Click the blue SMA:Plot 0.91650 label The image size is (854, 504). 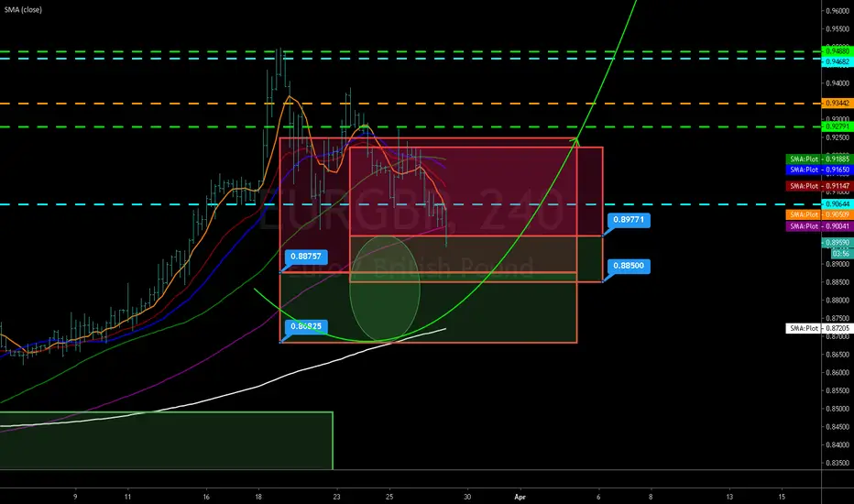click(818, 170)
